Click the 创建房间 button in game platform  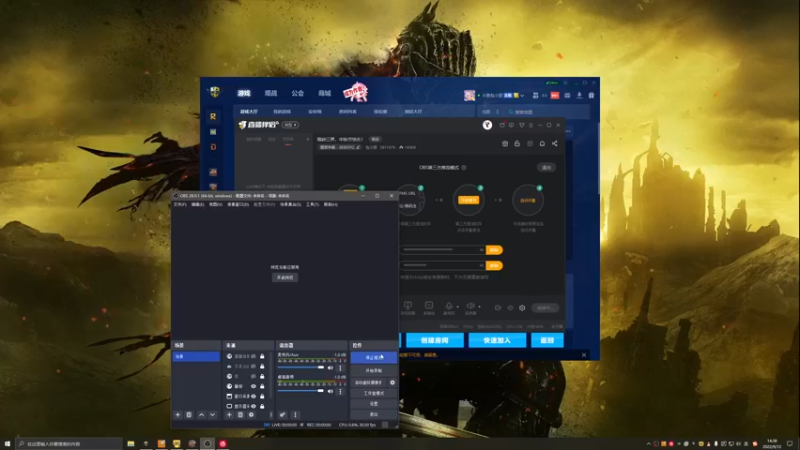(x=434, y=340)
